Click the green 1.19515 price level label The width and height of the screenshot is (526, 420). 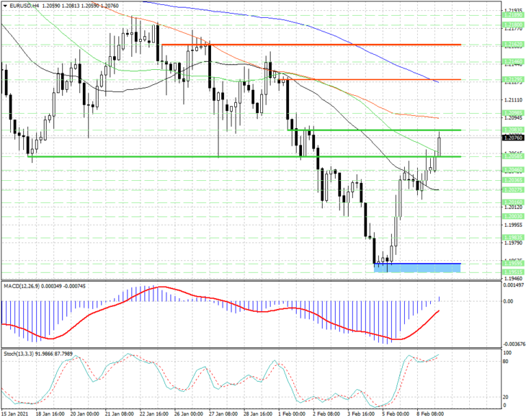[513, 272]
